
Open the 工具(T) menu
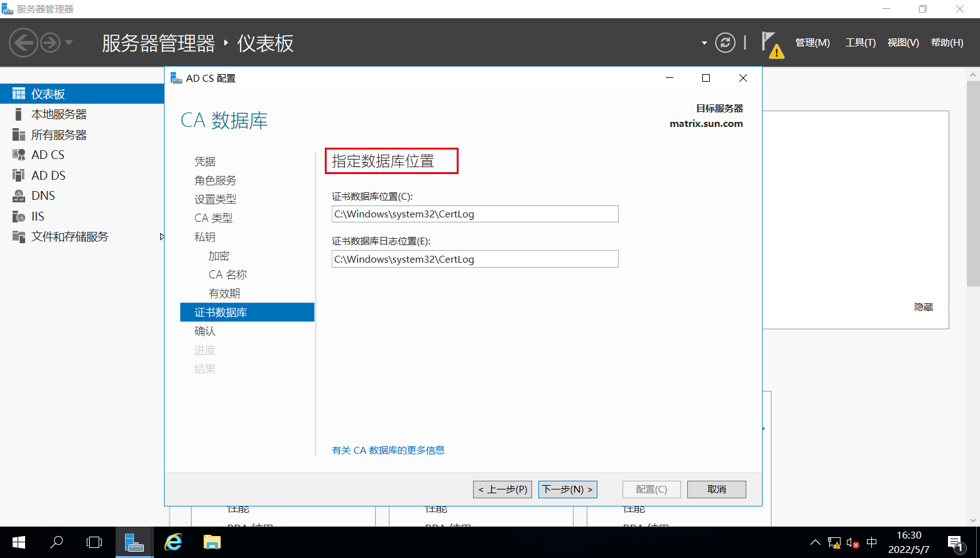(x=860, y=43)
